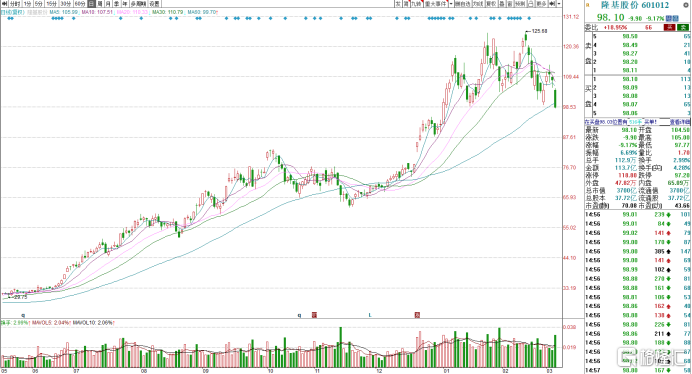Click the 简 toolbar button

406,4
